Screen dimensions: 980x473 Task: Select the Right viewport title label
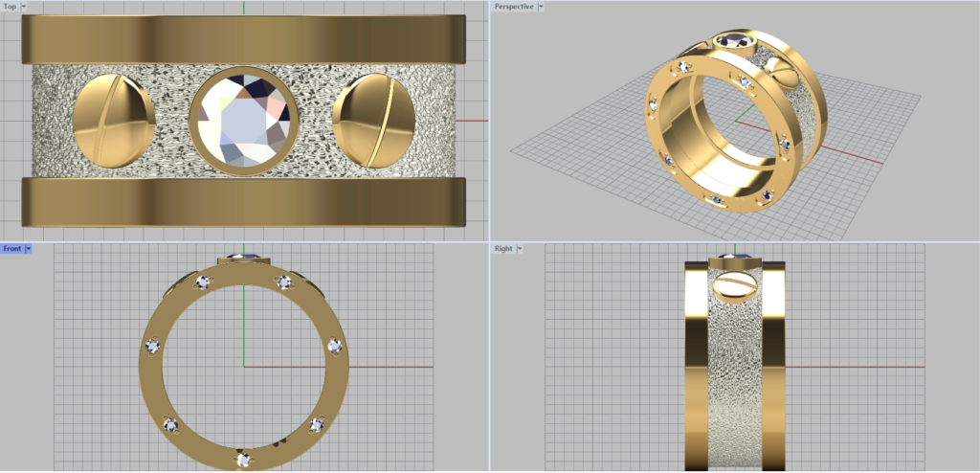pyautogui.click(x=503, y=249)
